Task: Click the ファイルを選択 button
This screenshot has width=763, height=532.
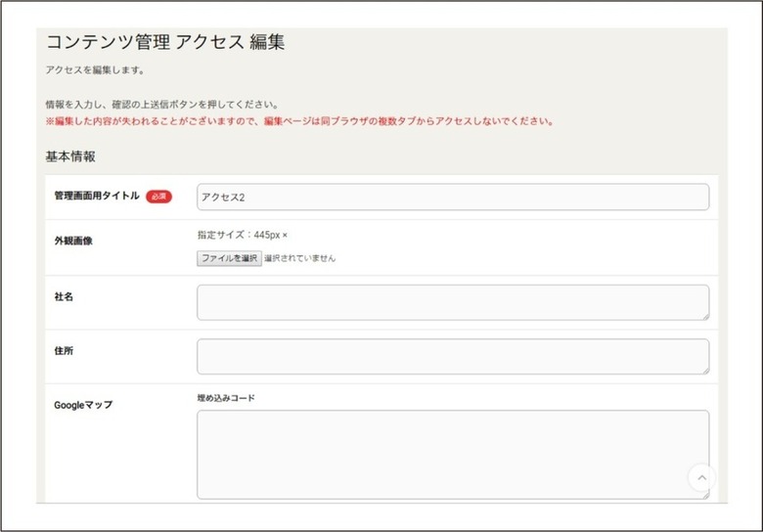Action: [229, 258]
